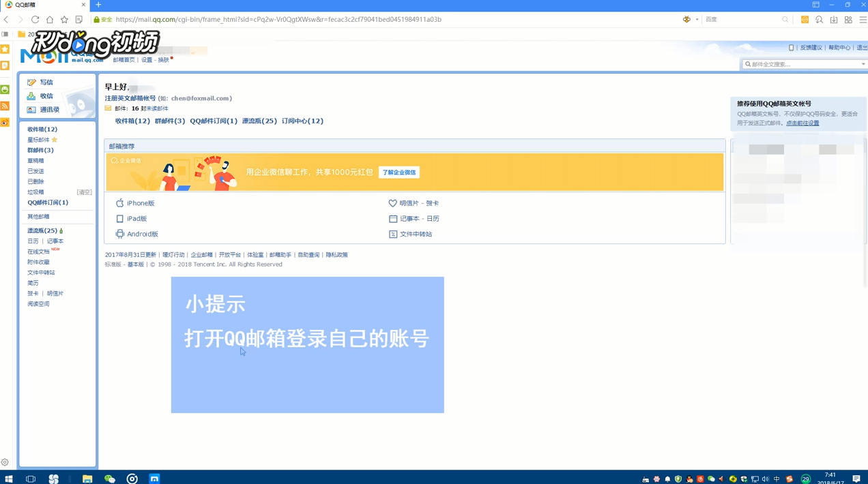Image resolution: width=868 pixels, height=484 pixels.
Task: Open 在线文档 in the left panel
Action: [x=38, y=252]
